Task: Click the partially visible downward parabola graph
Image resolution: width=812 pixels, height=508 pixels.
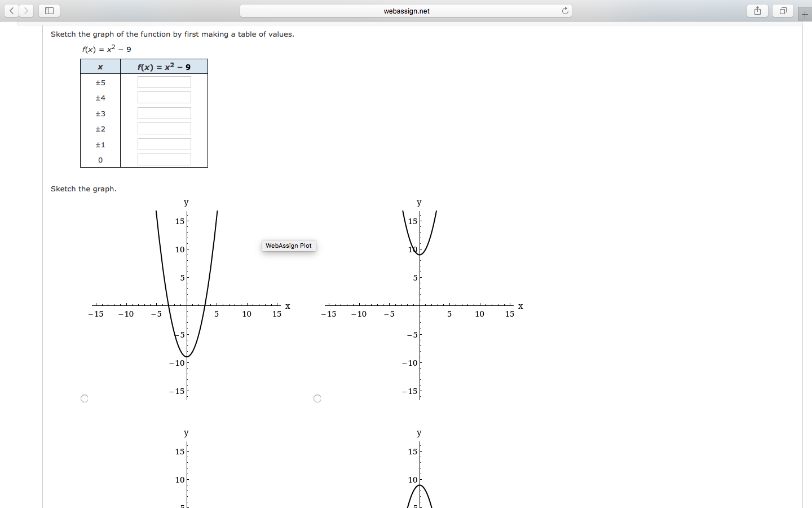Action: point(420,468)
